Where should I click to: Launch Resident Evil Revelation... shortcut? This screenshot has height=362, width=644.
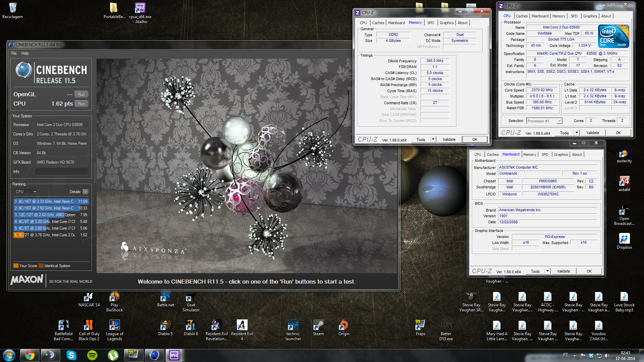pos(216,330)
